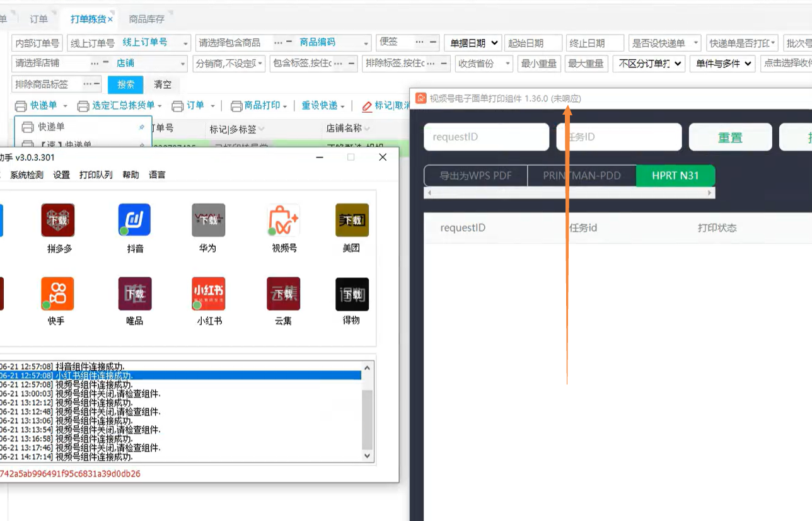Click the 小红书 component icon
This screenshot has height=521, width=812.
pos(208,294)
